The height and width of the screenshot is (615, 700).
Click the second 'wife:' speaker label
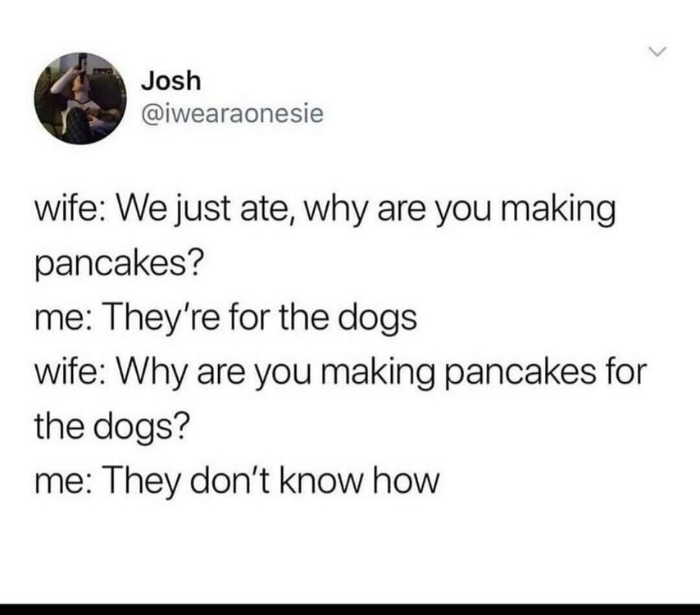pos(70,371)
